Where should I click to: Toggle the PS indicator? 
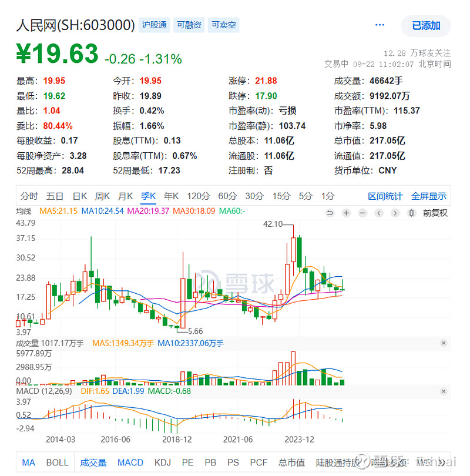(233, 462)
